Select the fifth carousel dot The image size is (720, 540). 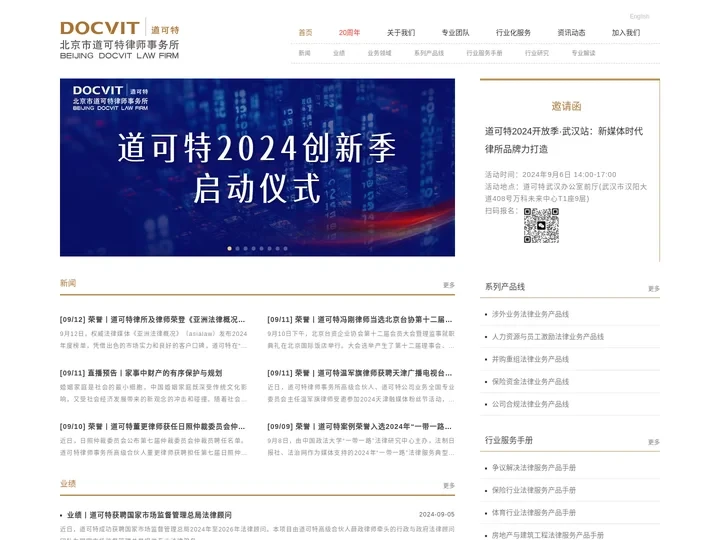point(262,248)
